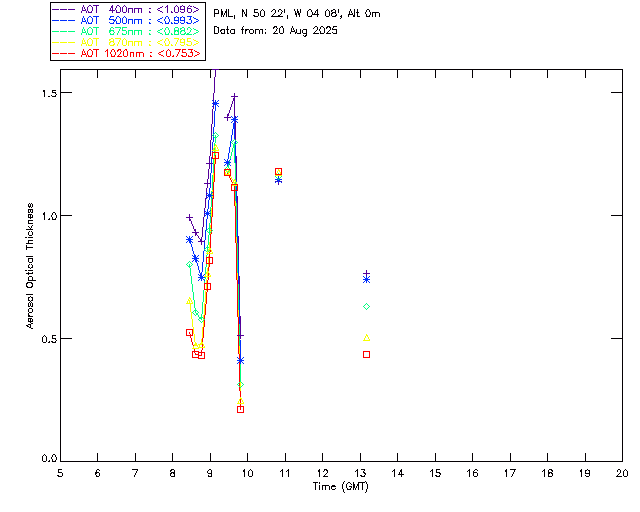The image size is (640, 512).
Task: Click the x-axis tick label 20
Action: pyautogui.click(x=622, y=473)
